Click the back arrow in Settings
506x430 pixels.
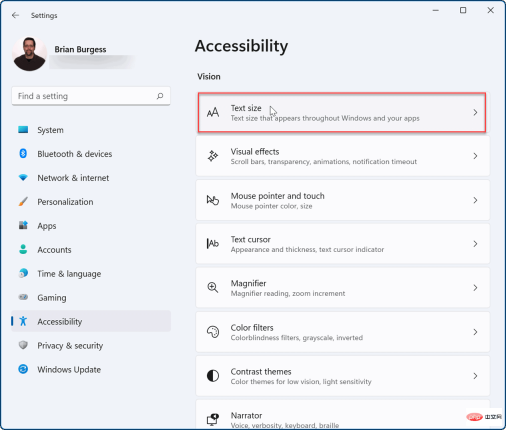(15, 15)
